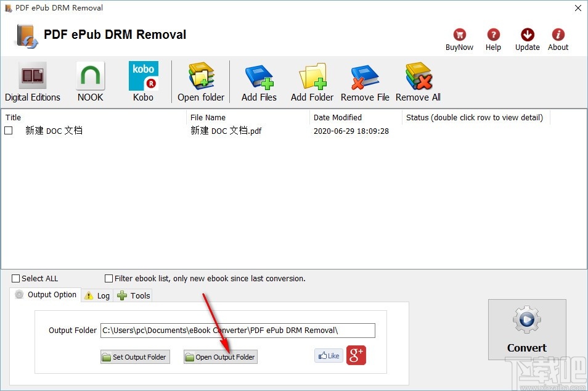Close the PDF ePub DRM Removal window
Screen dimensions: 588x391
[x=578, y=8]
